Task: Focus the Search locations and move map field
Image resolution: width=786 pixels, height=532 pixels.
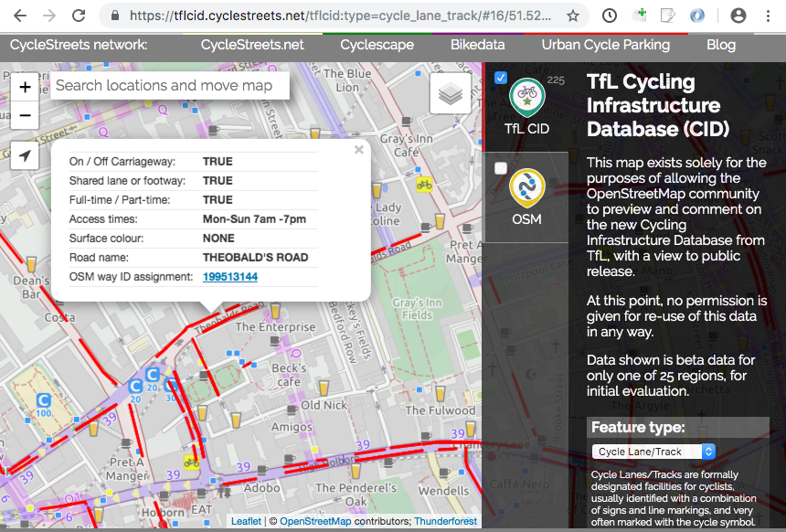Action: point(169,85)
